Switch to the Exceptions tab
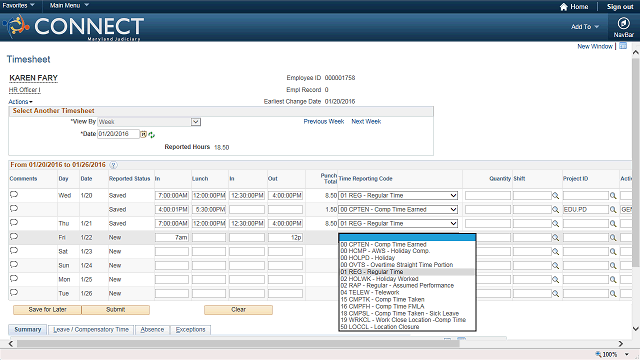Screen dimensions: 640x360 click(190, 329)
